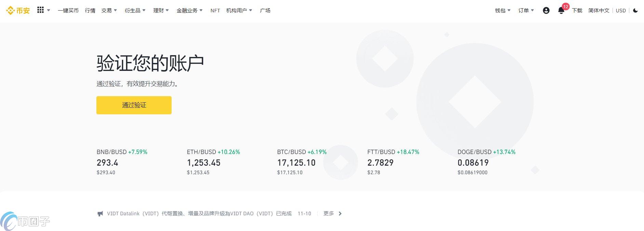This screenshot has height=231, width=644.
Task: Expand the 交易 dropdown menu
Action: pyautogui.click(x=109, y=11)
